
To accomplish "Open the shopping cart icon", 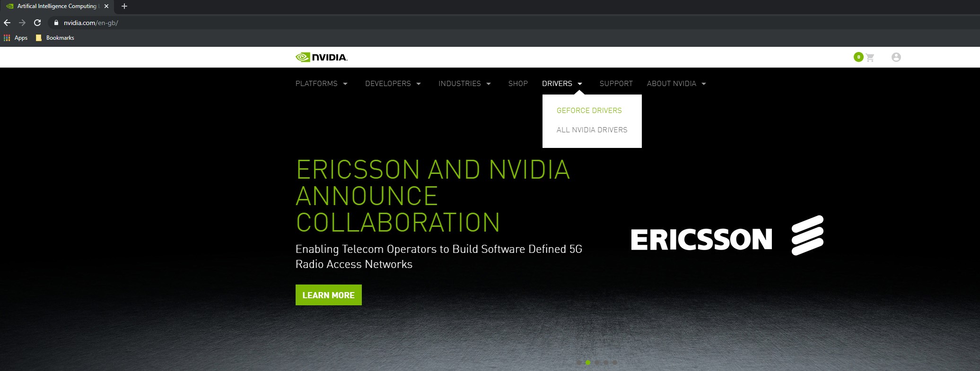I will [869, 58].
